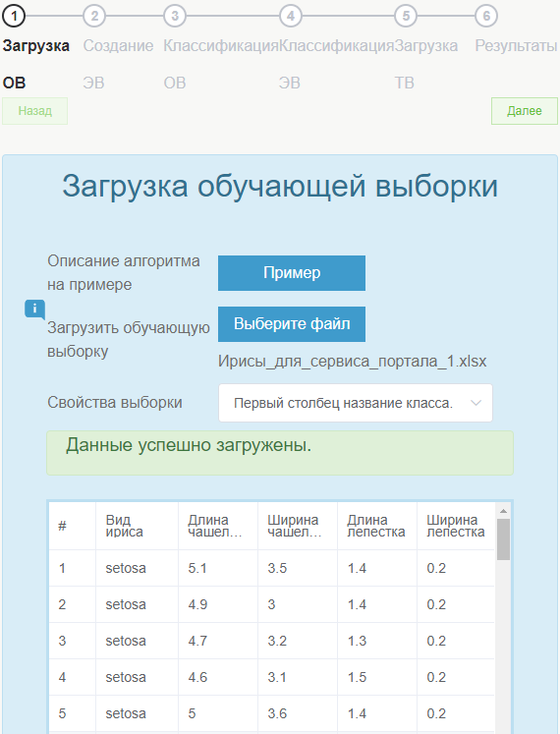Click the blue info speech-bubble icon

34,310
